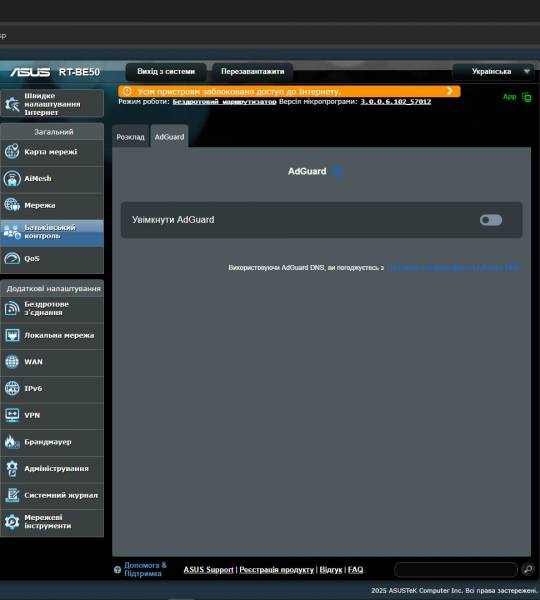
Task: Select the AdGuard tab
Action: click(169, 137)
